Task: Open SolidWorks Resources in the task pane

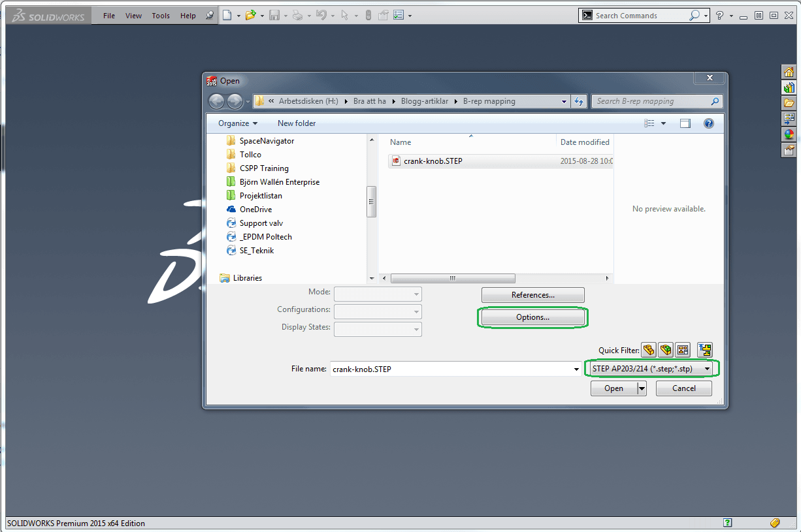Action: click(x=789, y=72)
